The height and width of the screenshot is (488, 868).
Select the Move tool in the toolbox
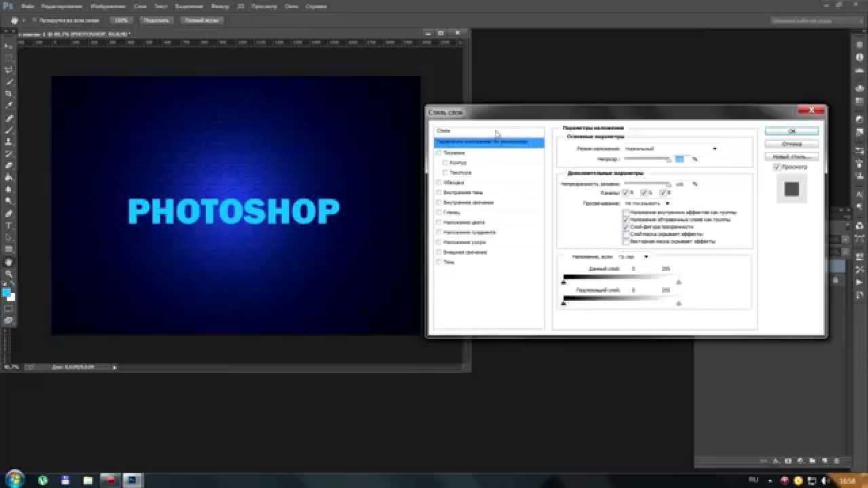click(x=9, y=45)
